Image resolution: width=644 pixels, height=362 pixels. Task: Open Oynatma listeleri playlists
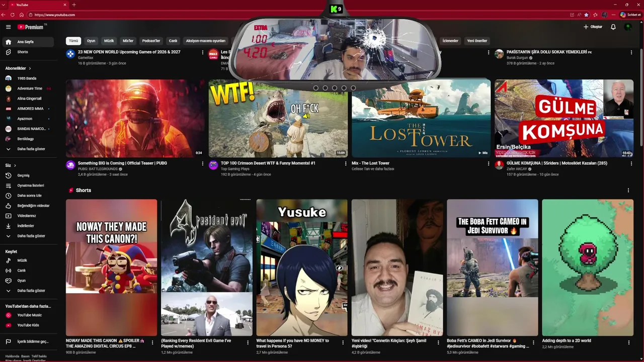point(28,186)
